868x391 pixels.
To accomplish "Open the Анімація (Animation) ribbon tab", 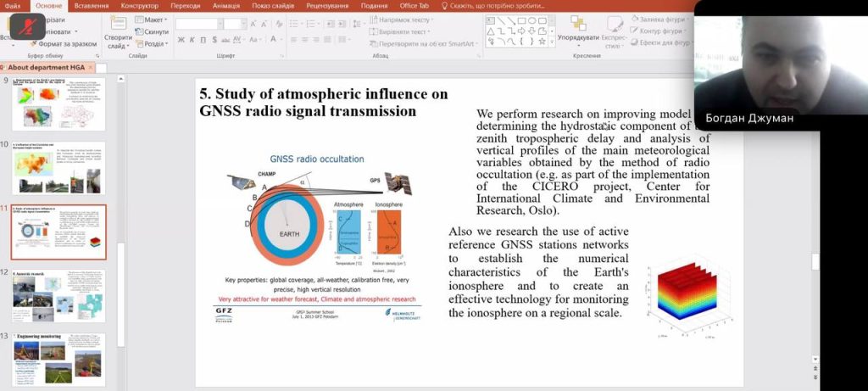I will [x=225, y=5].
